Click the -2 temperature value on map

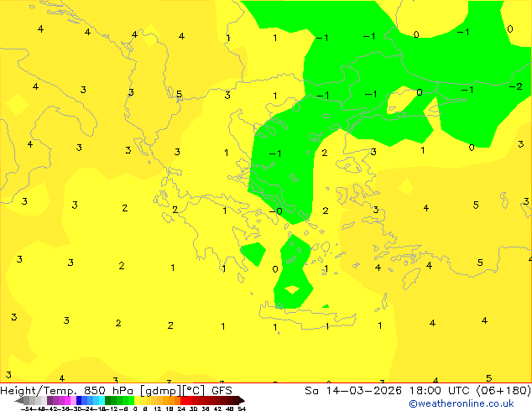pyautogui.click(x=515, y=86)
